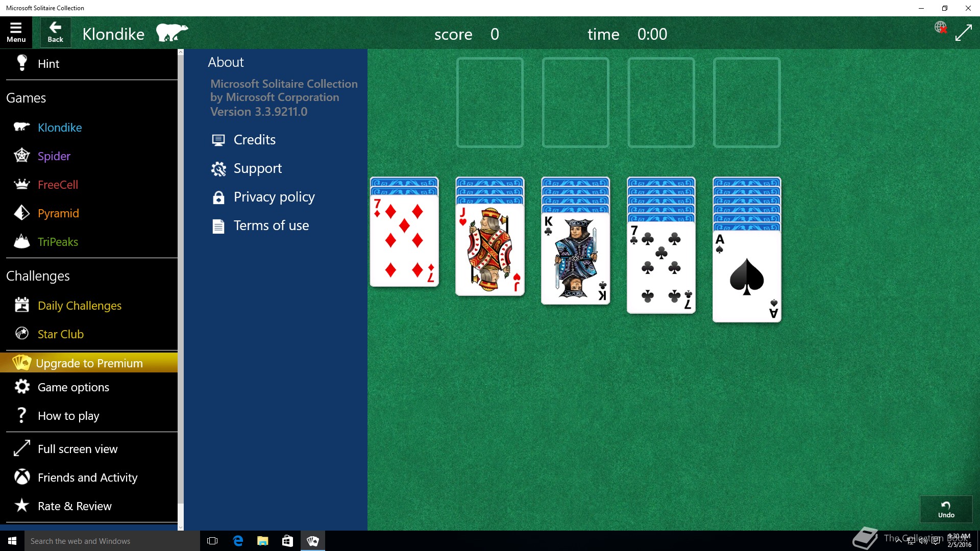Click the Solitaire Collection taskbar icon
The width and height of the screenshot is (980, 551).
[x=313, y=541]
